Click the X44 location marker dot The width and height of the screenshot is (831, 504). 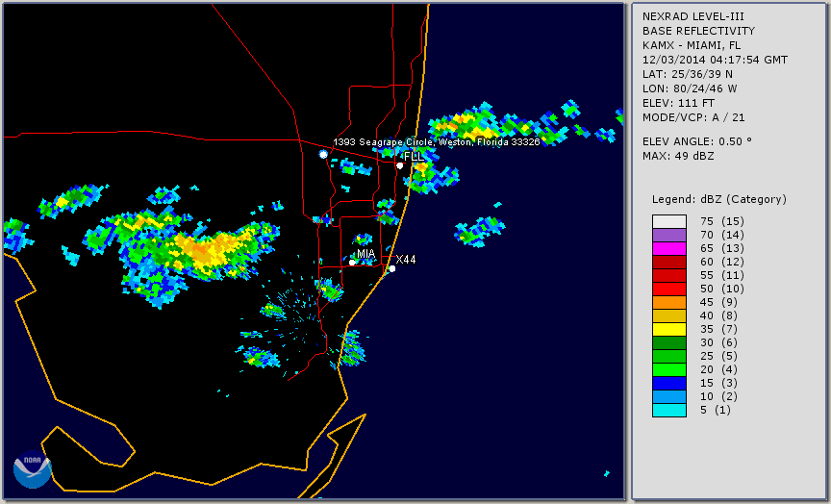point(392,269)
